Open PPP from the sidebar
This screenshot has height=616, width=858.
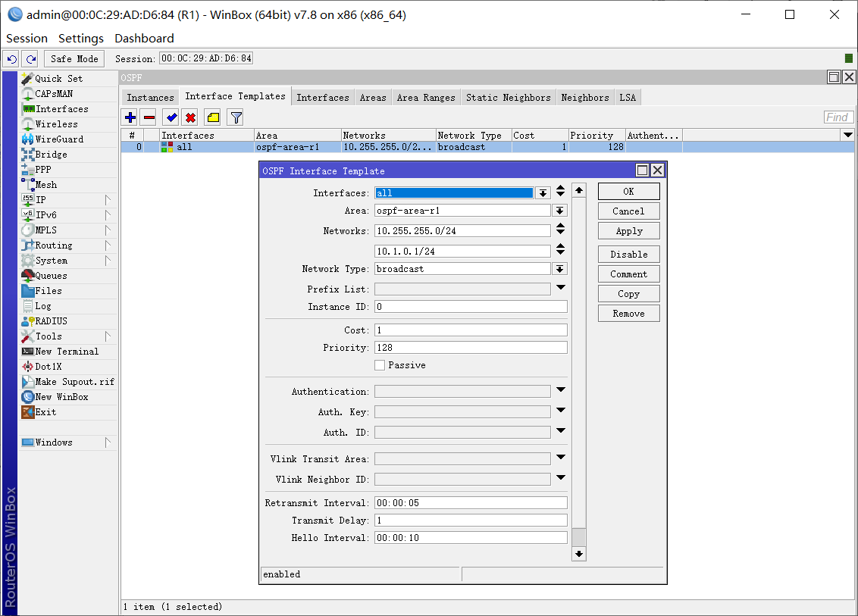coord(69,170)
